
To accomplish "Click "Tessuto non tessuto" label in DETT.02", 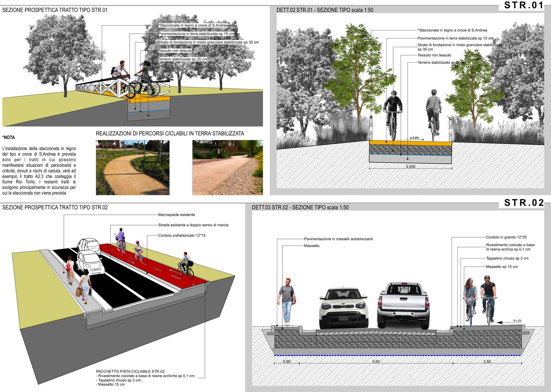I will coord(434,55).
